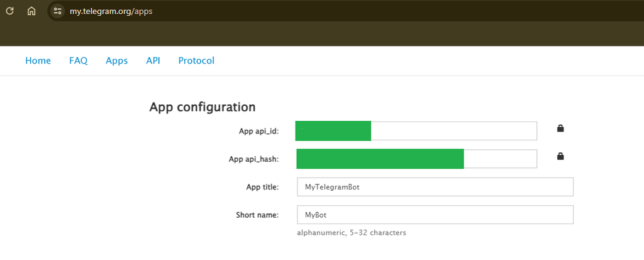
Task: Open site information icon in address bar
Action: [x=58, y=11]
